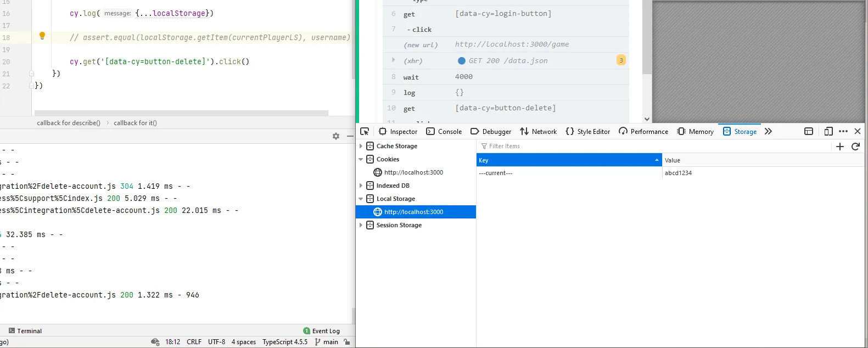Open the devtools three-dot options menu
Screen dimensions: 868x348
click(x=843, y=131)
